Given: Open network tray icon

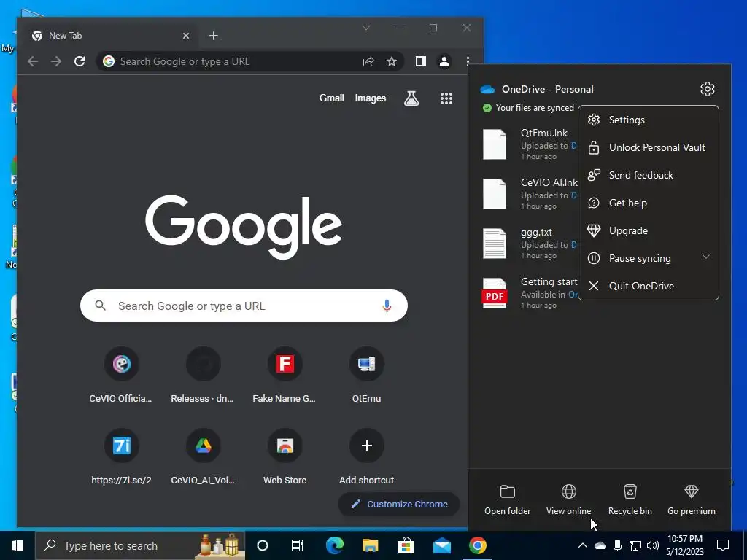Looking at the screenshot, I should point(635,545).
